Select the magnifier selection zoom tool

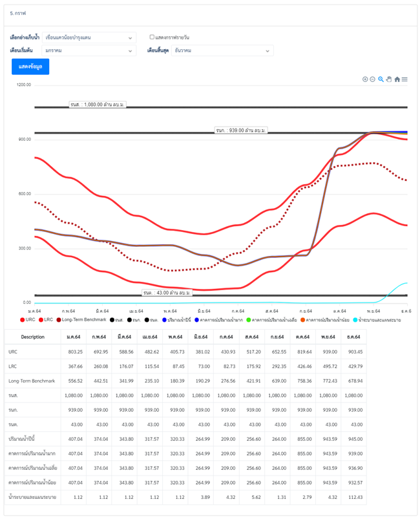pyautogui.click(x=381, y=79)
